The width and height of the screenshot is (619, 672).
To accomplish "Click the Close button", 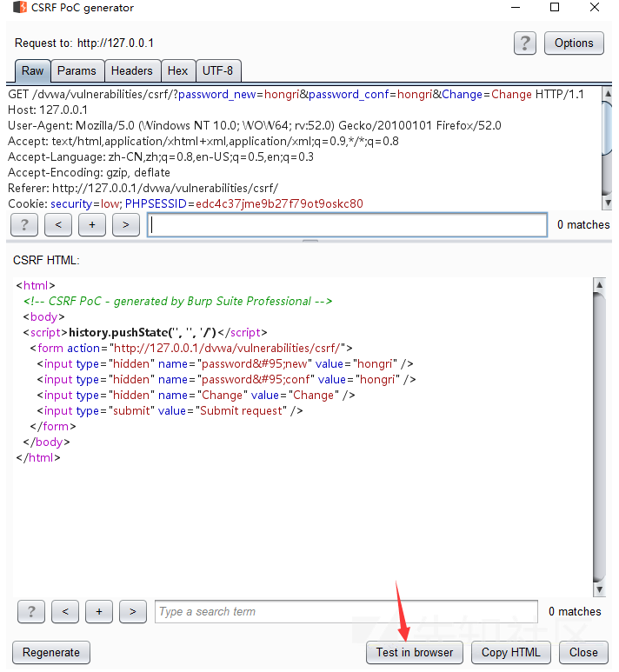I will point(583,652).
